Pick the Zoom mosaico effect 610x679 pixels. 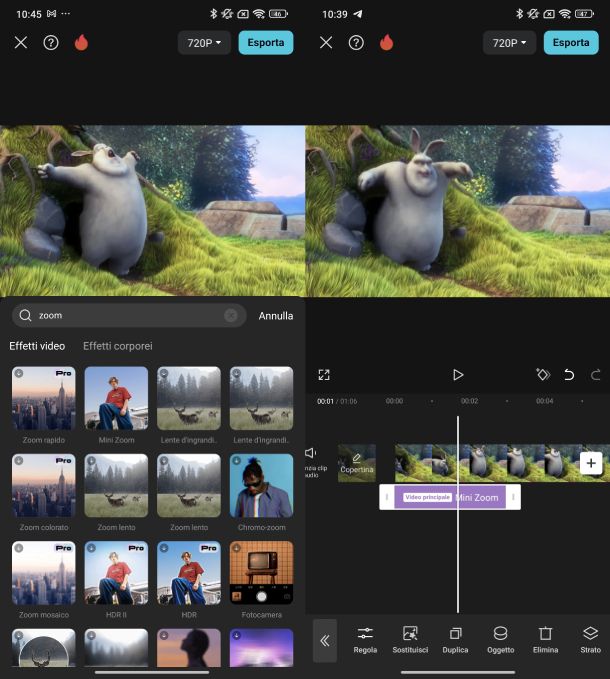click(x=44, y=573)
